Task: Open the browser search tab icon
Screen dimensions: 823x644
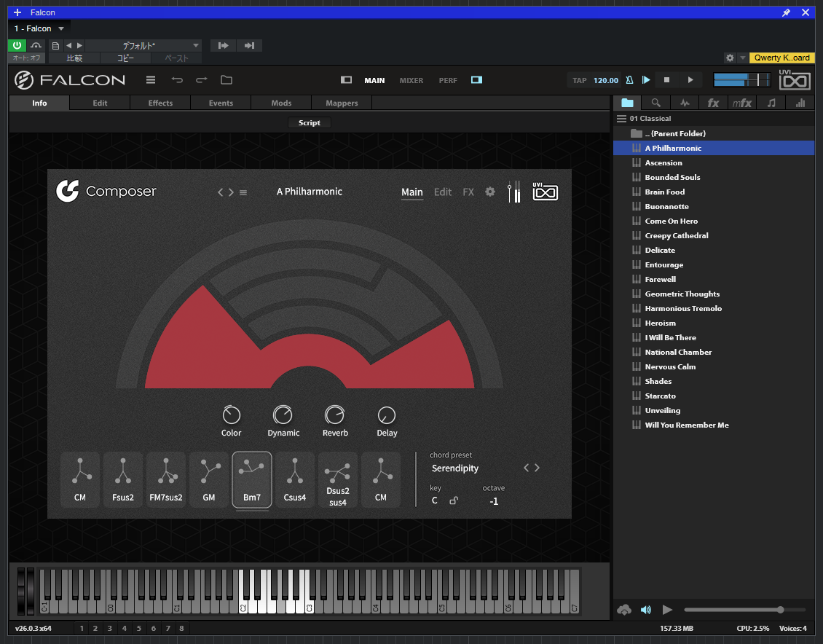Action: [656, 103]
